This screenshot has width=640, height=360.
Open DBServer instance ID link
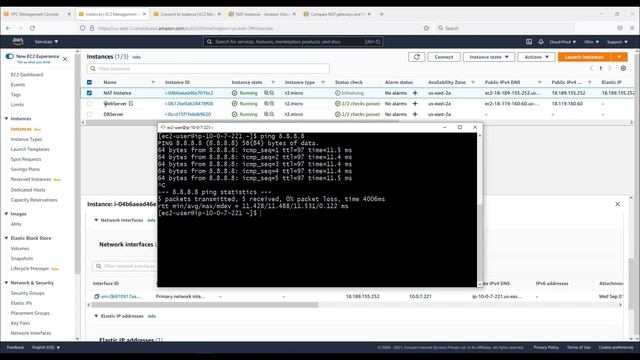[x=188, y=114]
